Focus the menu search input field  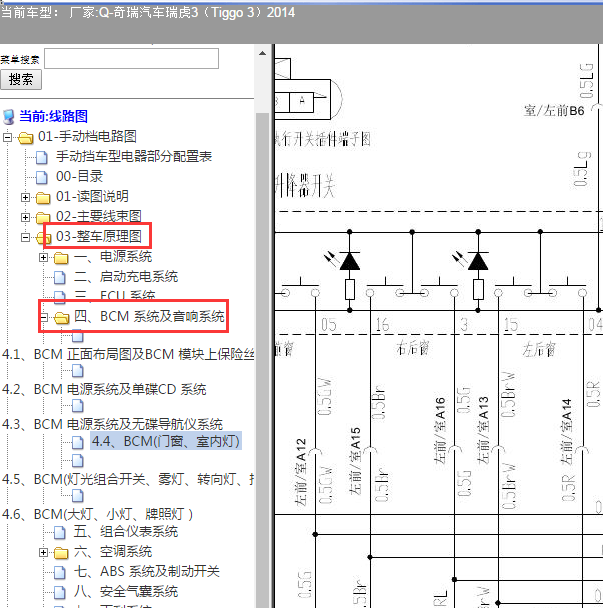pos(131,59)
